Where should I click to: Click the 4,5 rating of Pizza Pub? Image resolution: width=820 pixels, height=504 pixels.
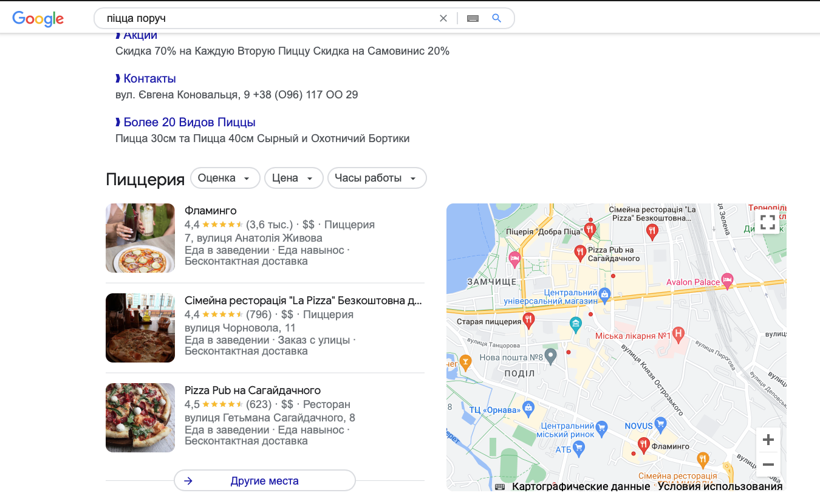[192, 404]
